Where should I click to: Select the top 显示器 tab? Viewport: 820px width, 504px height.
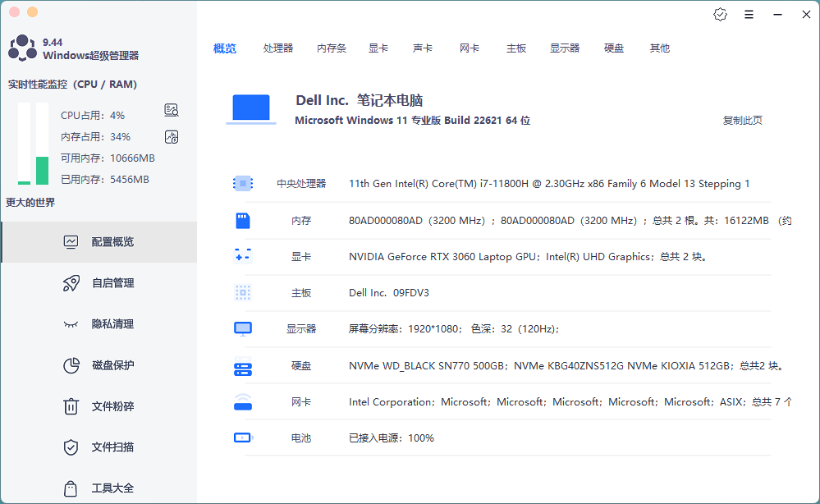[565, 48]
